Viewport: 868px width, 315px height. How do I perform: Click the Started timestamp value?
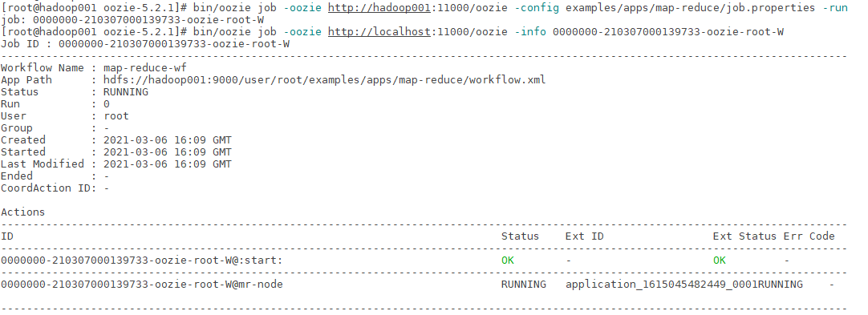168,152
